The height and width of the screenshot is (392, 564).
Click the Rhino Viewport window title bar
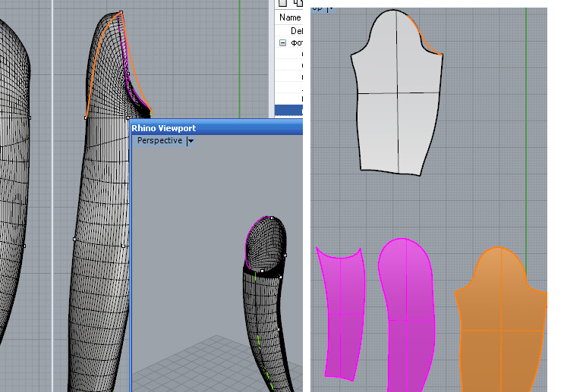[213, 128]
